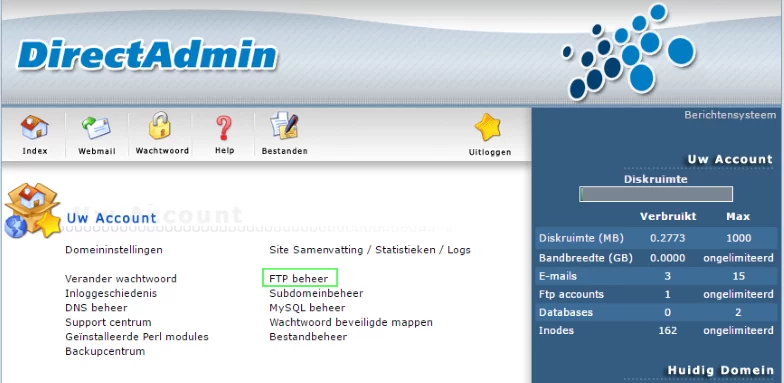Go to Support centrum
Viewport: 784px width, 383px height.
coord(108,322)
